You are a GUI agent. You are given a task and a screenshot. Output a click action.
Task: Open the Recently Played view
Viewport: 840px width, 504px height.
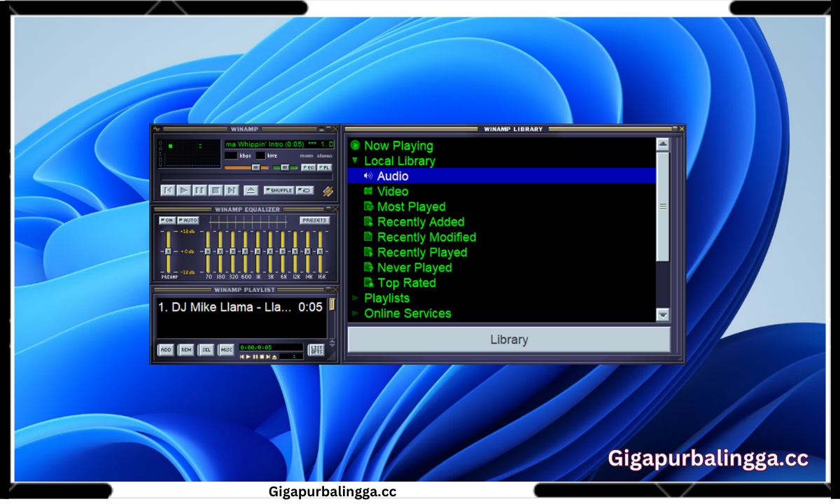click(x=422, y=253)
